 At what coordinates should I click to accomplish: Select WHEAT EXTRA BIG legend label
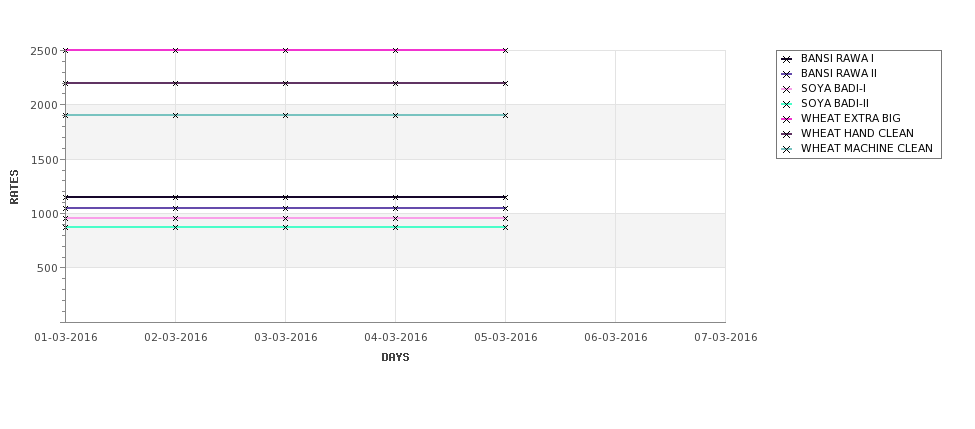pos(850,118)
